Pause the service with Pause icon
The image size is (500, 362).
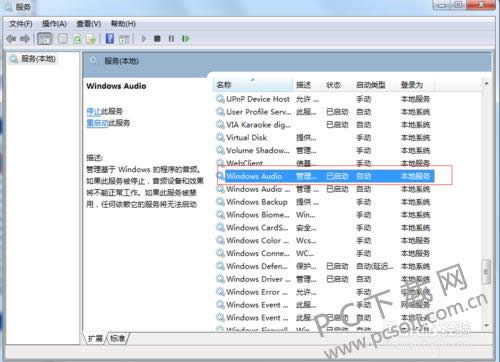171,39
